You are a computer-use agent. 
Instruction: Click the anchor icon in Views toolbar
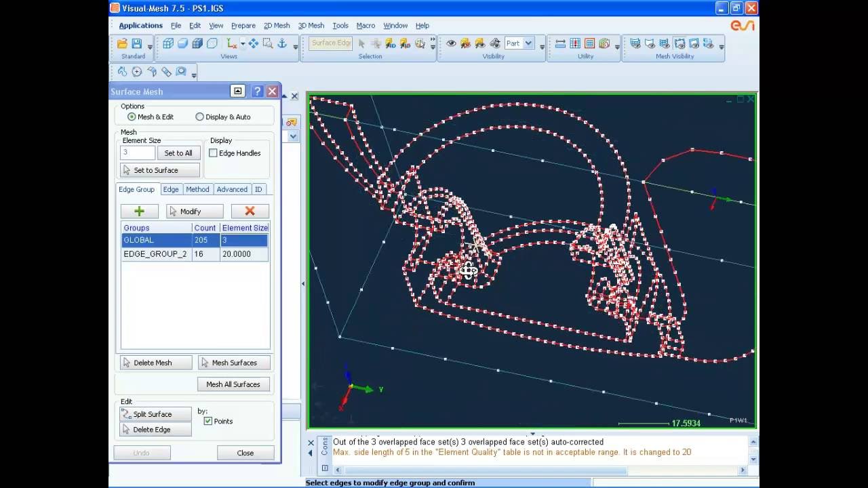click(283, 43)
